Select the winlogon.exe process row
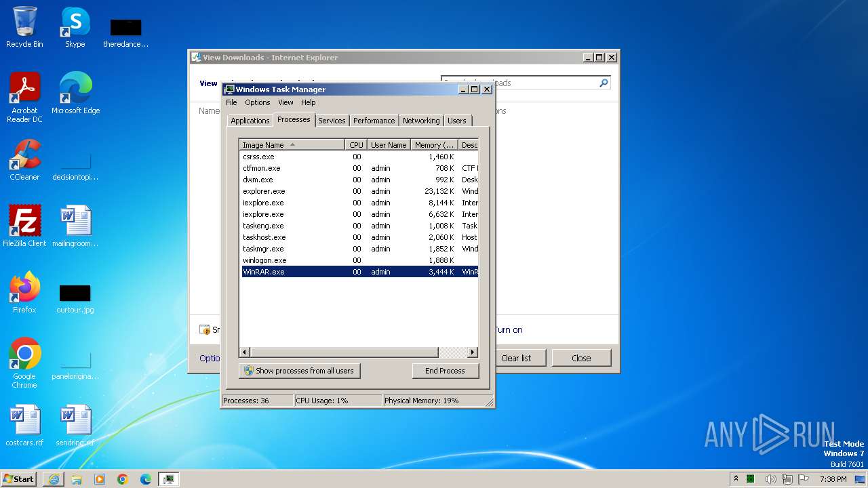Screen dimensions: 868x488 tap(359, 260)
